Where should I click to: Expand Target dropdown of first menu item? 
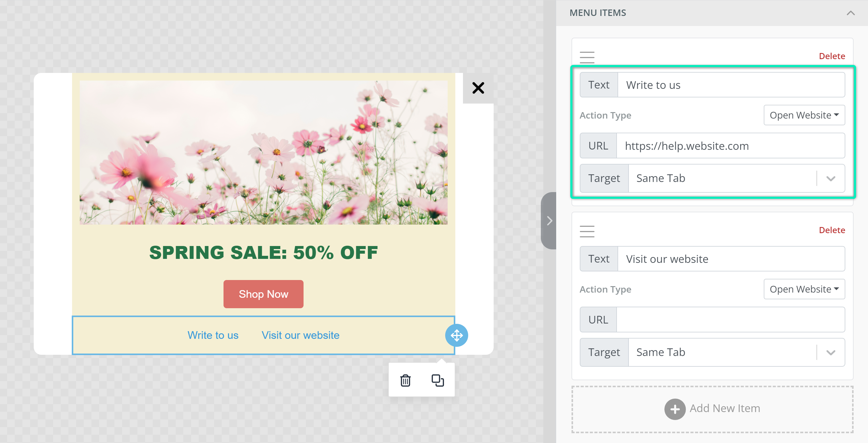[x=831, y=178]
